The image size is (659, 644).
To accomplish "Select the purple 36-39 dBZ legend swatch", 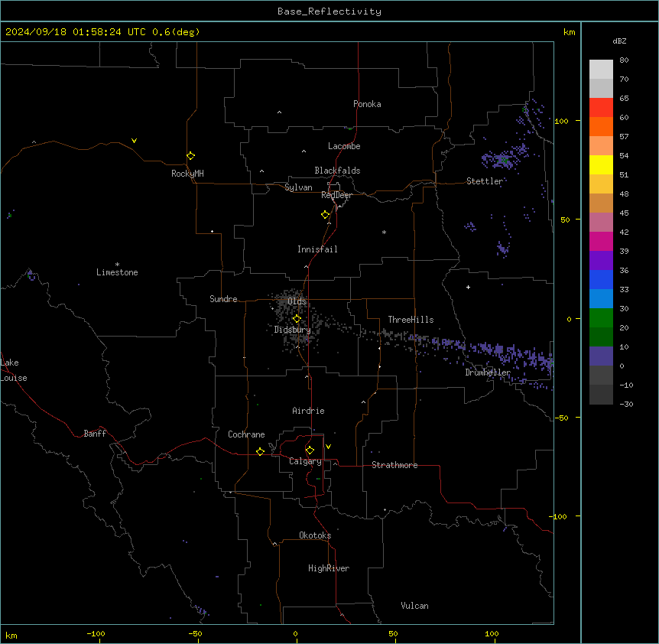I will click(601, 261).
